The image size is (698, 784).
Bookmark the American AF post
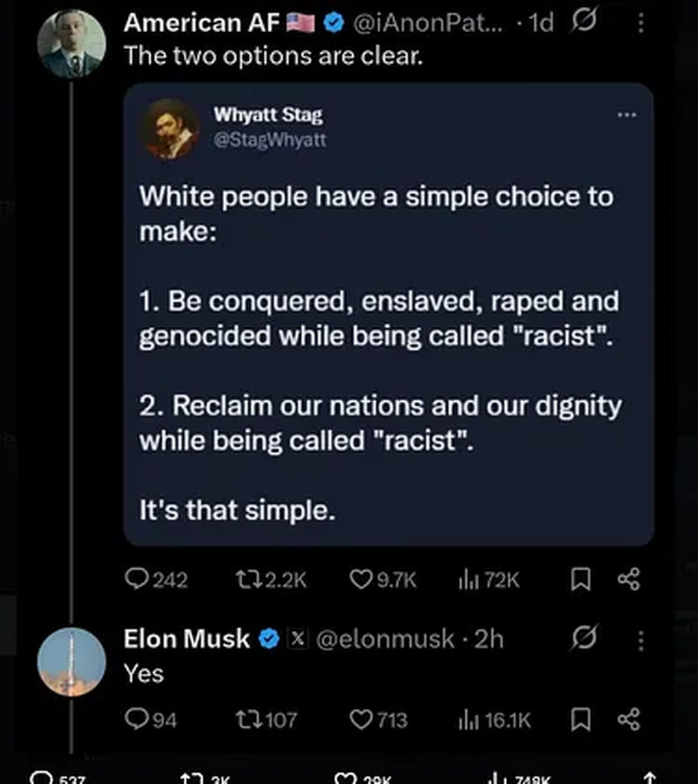[x=582, y=580]
